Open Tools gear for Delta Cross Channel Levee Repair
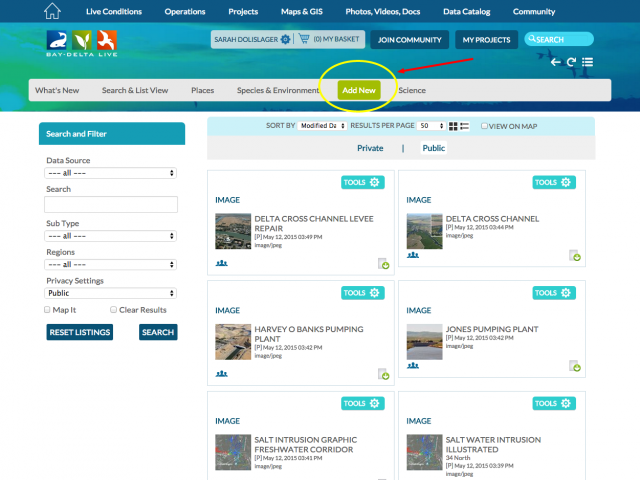 pos(374,182)
